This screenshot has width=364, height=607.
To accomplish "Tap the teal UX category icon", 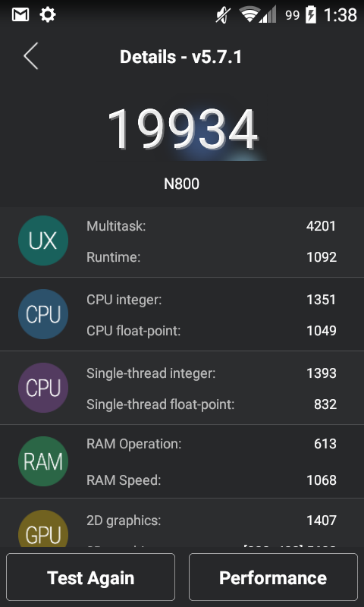I will click(x=43, y=241).
